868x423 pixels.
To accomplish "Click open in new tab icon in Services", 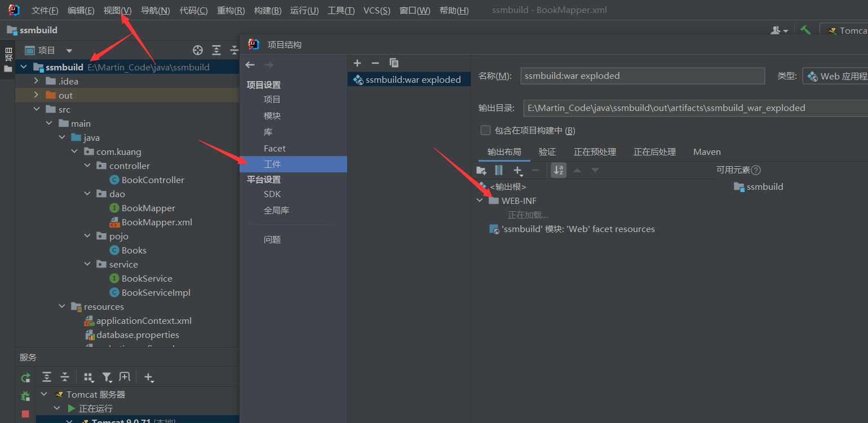I will [x=125, y=377].
